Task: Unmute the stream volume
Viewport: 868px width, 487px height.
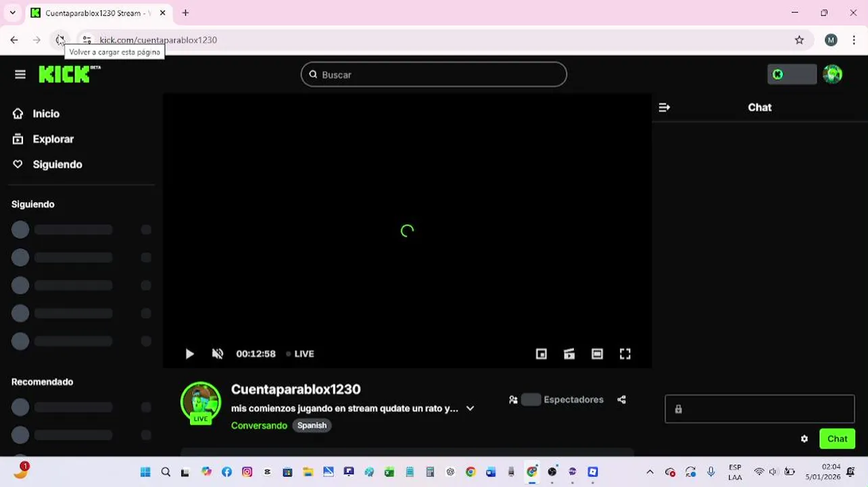Action: pyautogui.click(x=218, y=354)
